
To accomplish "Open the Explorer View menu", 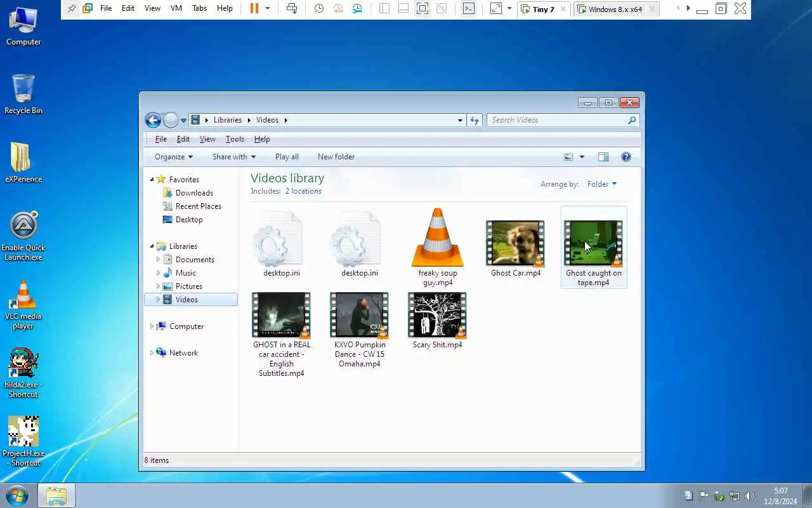I will (207, 139).
